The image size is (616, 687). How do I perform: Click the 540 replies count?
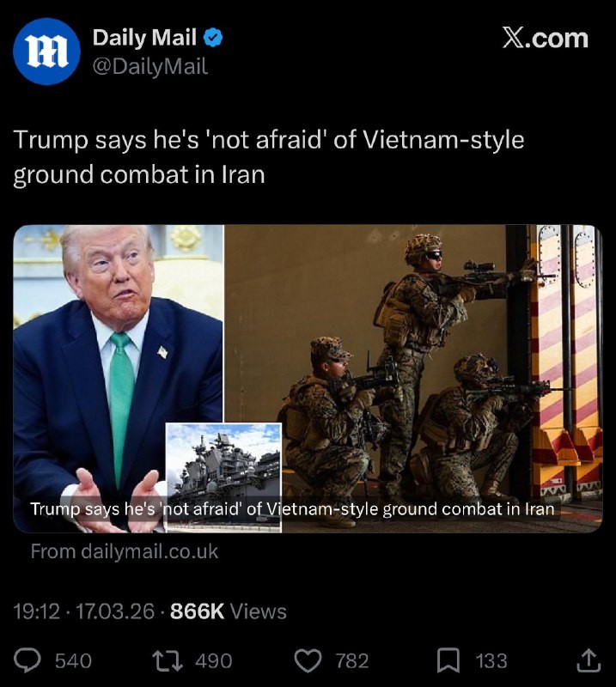click(73, 660)
